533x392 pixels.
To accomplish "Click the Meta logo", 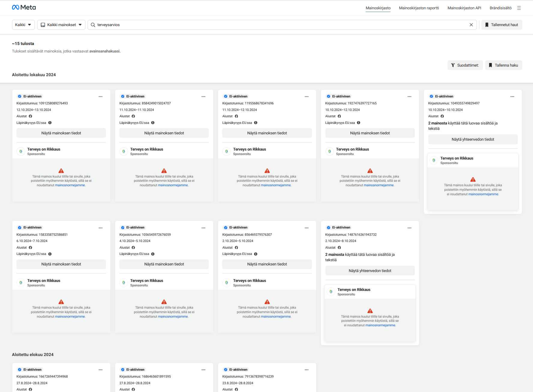I will click(x=24, y=7).
